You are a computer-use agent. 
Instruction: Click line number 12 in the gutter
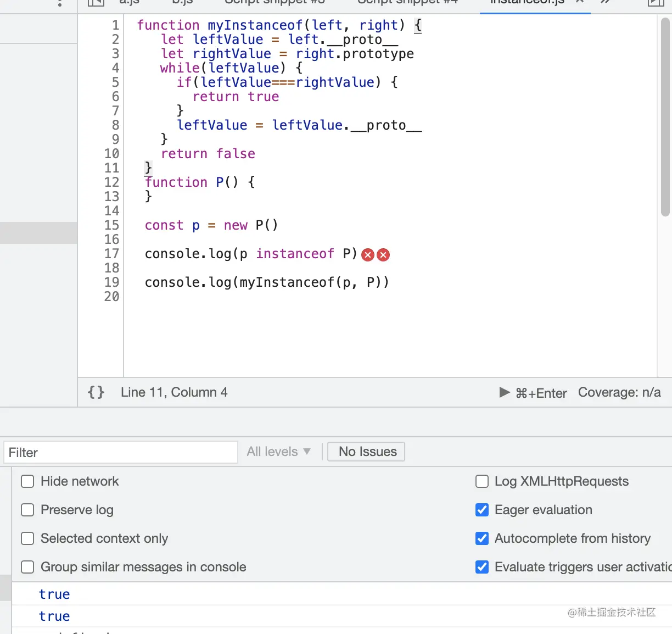111,182
